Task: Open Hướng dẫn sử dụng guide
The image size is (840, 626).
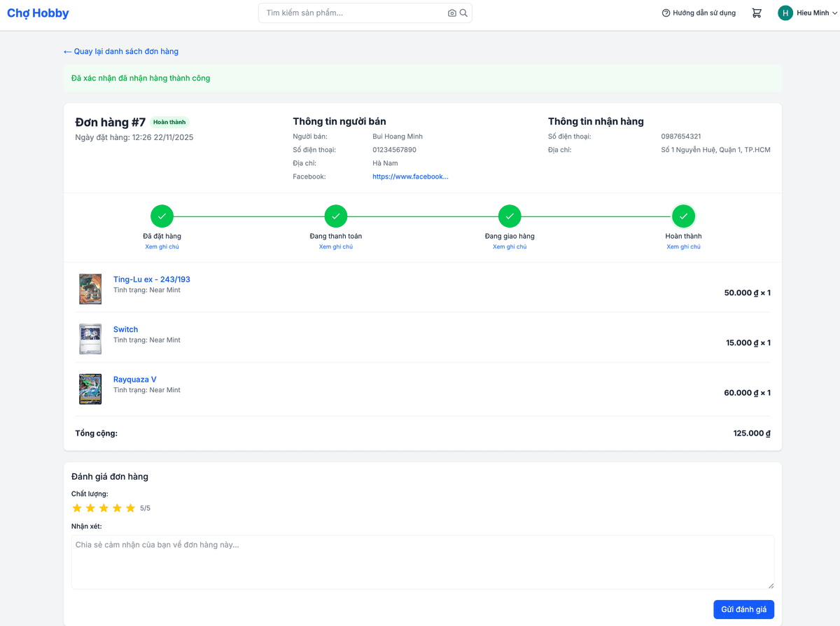Action: click(703, 13)
